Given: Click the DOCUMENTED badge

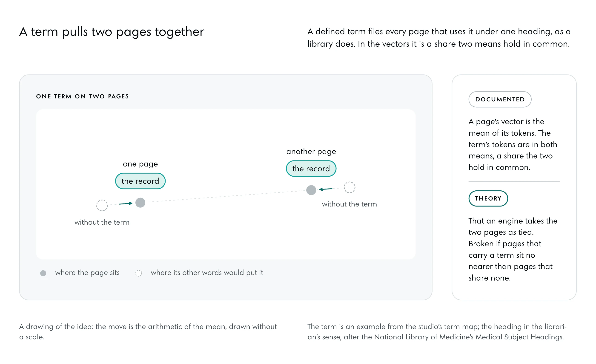Looking at the screenshot, I should 500,99.
